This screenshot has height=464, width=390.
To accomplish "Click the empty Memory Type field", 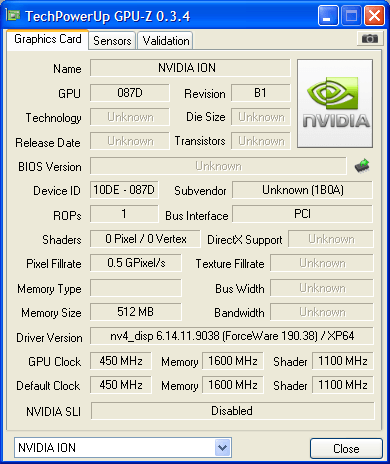I will 136,288.
